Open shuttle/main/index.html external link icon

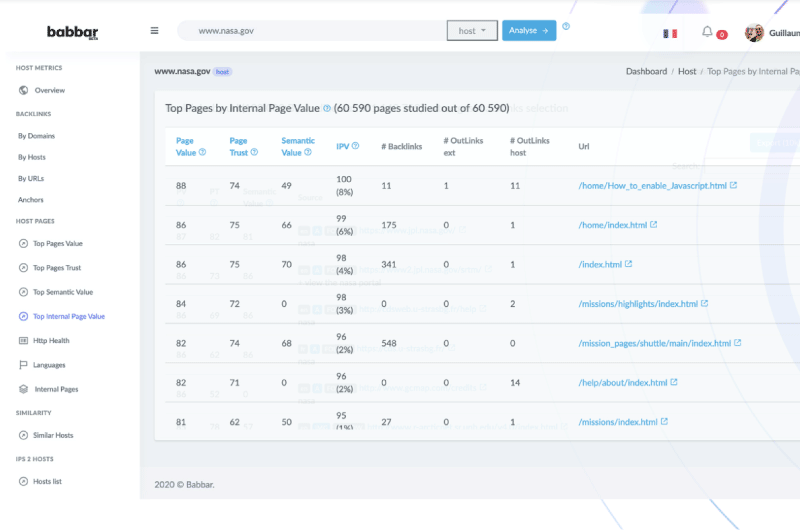pos(738,343)
